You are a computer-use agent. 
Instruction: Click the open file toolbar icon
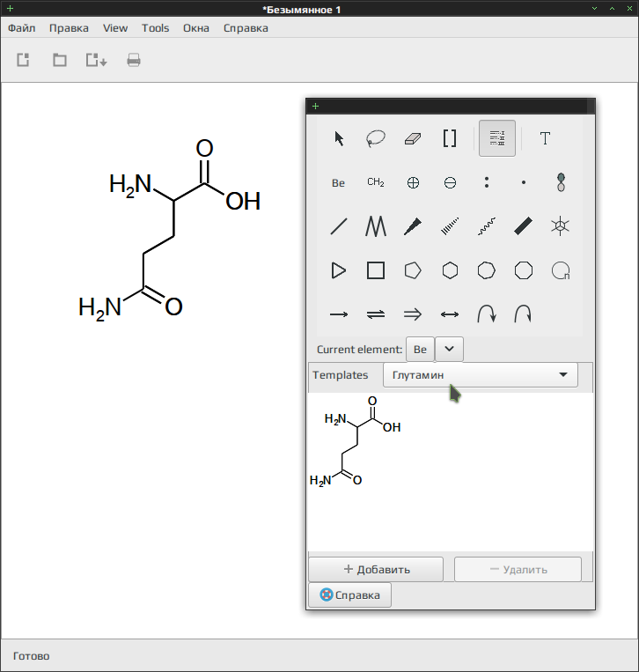(x=60, y=60)
